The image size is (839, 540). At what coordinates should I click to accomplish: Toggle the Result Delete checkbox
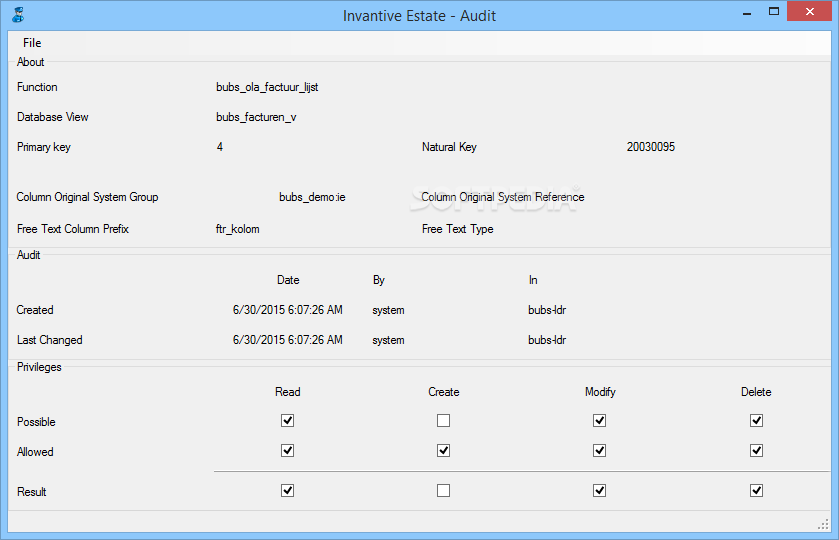(756, 491)
